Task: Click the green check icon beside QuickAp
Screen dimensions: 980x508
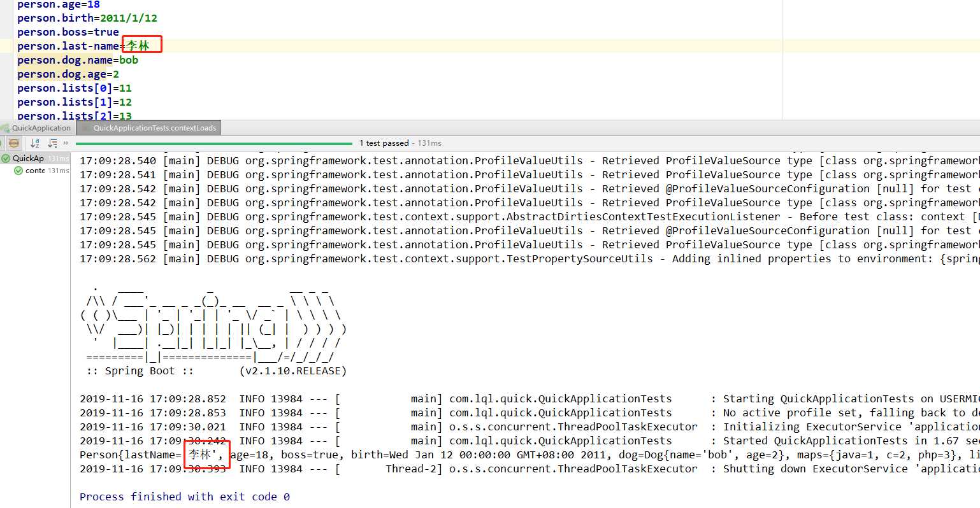Action: (6, 159)
